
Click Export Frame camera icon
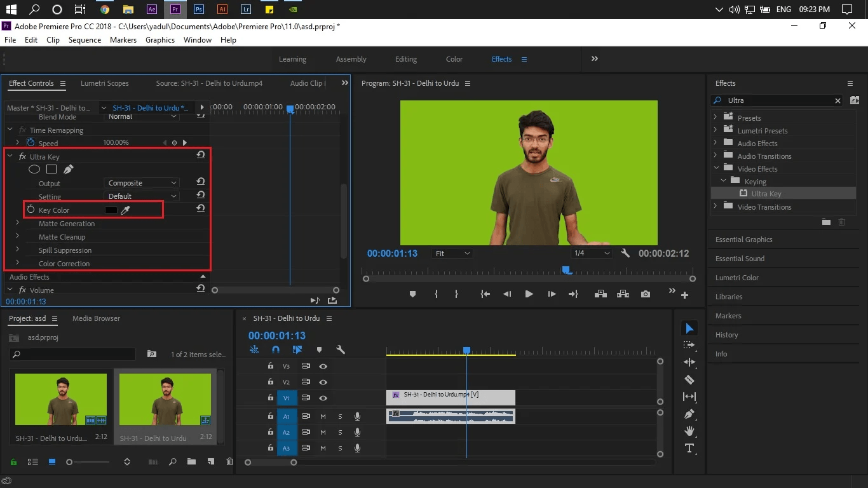point(646,294)
